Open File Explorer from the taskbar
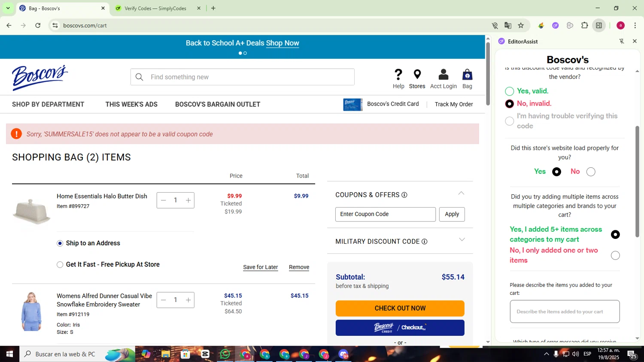This screenshot has height=362, width=644. click(x=166, y=354)
